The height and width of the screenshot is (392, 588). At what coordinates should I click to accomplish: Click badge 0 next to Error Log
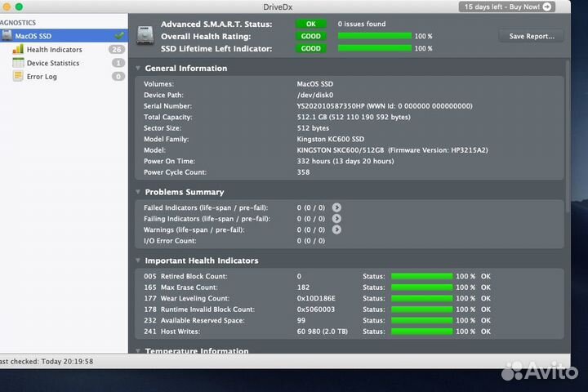118,76
